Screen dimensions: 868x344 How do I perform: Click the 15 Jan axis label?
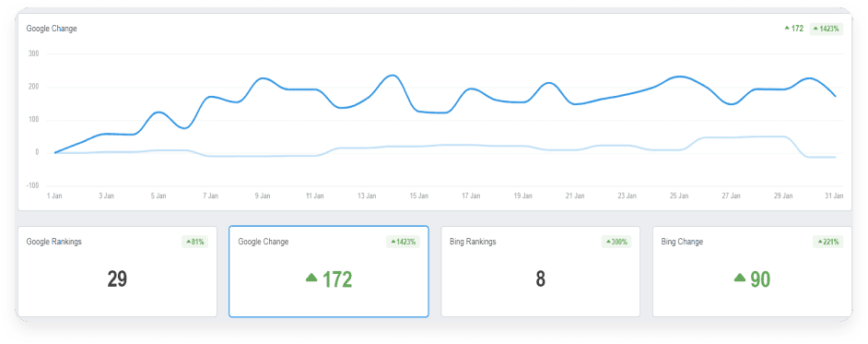419,196
